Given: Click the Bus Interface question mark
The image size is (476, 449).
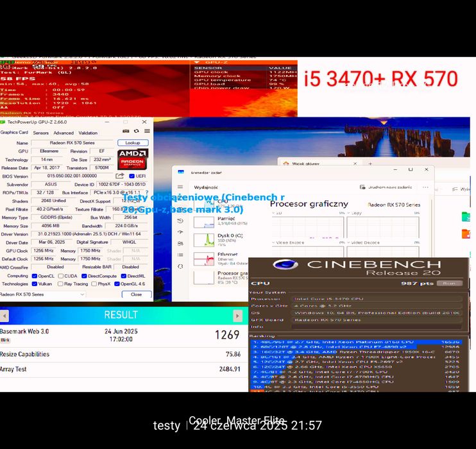Looking at the screenshot, I should (147, 192).
